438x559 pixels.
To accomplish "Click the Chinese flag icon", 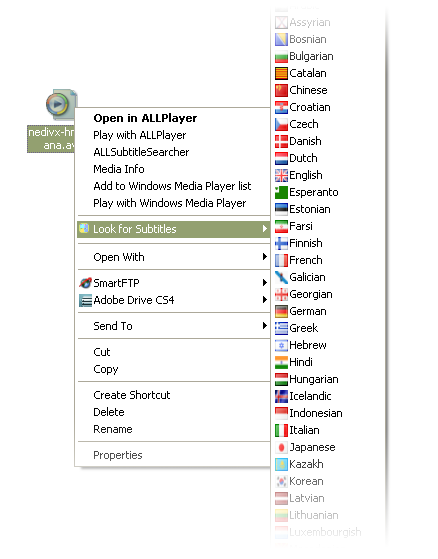I will [281, 90].
